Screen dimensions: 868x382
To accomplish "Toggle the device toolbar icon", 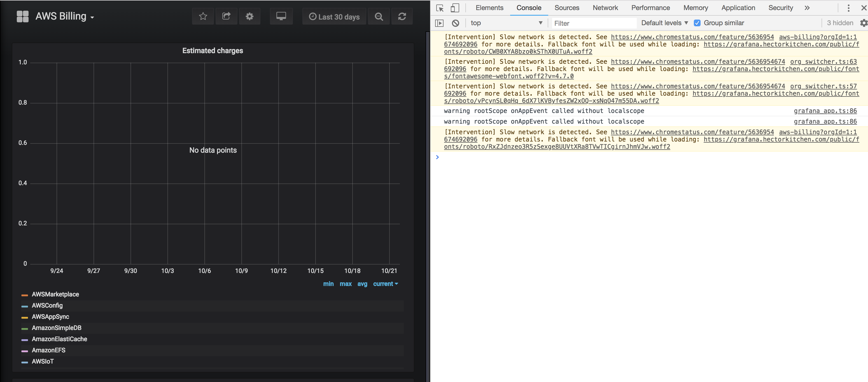I will point(455,7).
